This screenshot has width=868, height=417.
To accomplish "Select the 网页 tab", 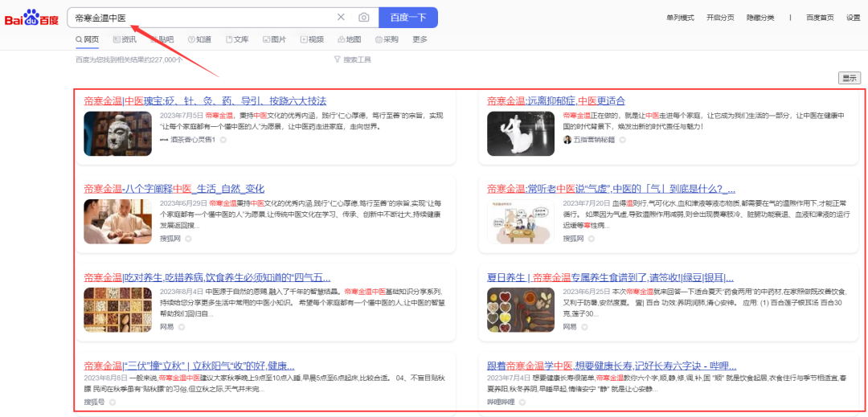I will [x=88, y=39].
